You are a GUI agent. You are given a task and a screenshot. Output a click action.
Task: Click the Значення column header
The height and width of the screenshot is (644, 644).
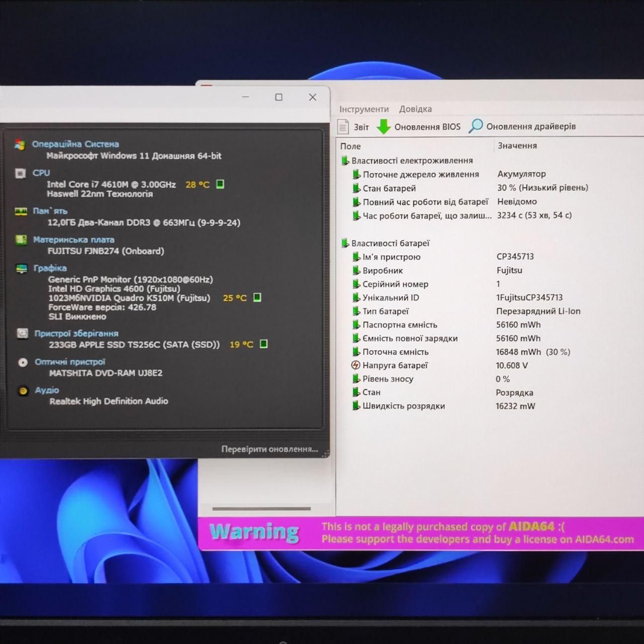[517, 145]
